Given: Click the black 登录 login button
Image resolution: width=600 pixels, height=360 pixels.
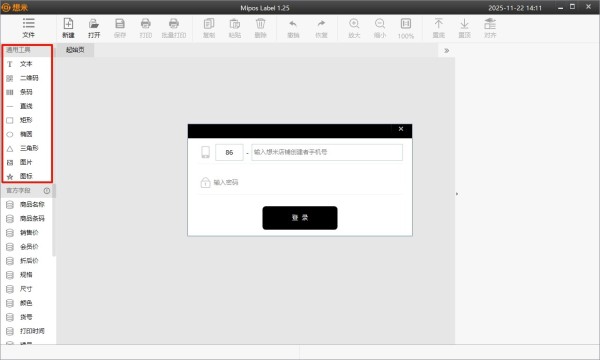Looking at the screenshot, I should point(300,218).
